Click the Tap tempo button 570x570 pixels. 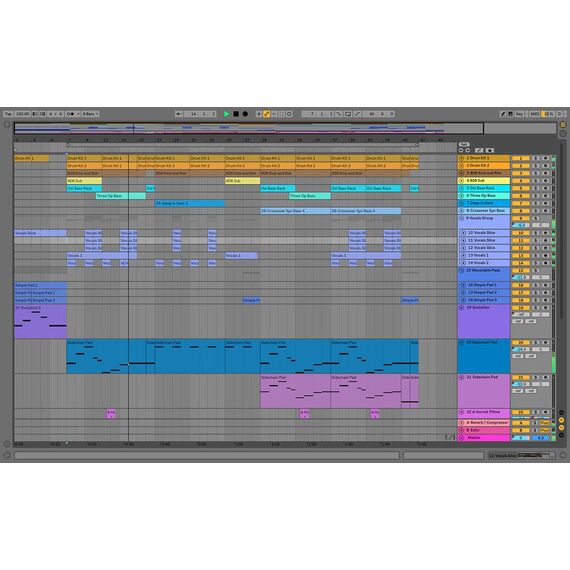tap(8, 114)
